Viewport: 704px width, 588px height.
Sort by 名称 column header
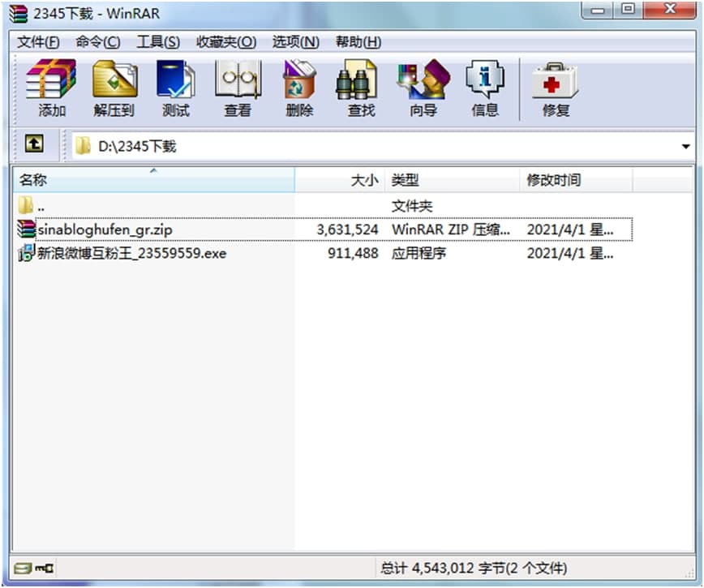tap(153, 180)
